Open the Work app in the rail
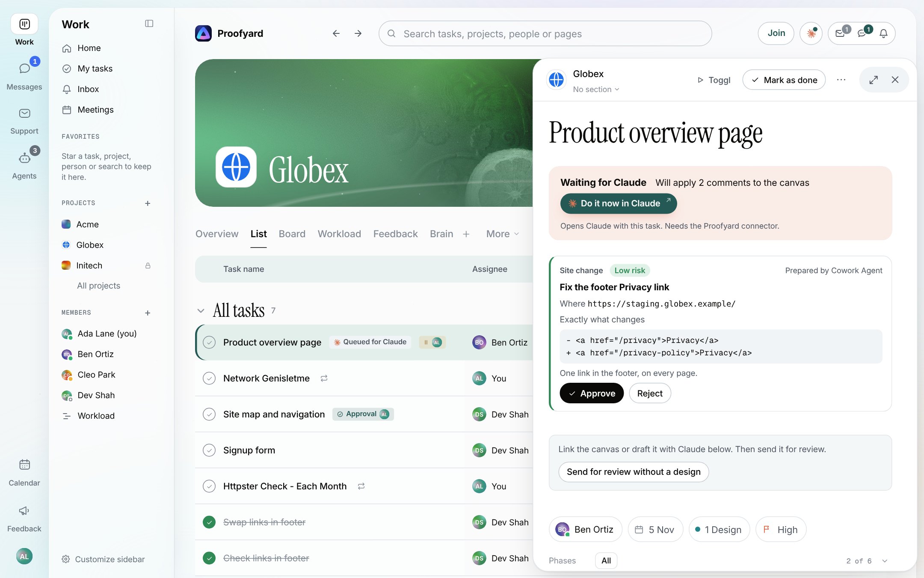Screen dimensions: 924x578 click(x=24, y=30)
